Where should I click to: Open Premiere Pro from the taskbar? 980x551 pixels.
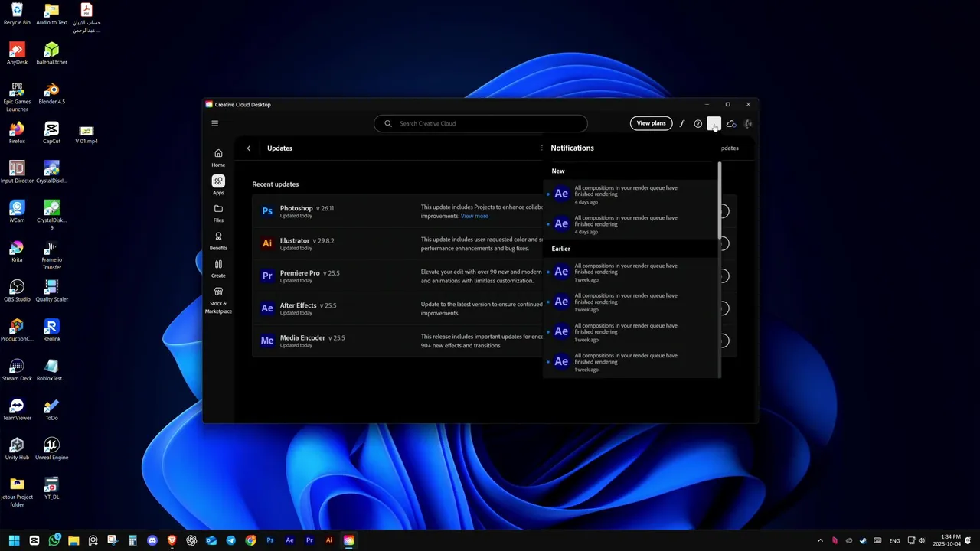[x=309, y=540]
